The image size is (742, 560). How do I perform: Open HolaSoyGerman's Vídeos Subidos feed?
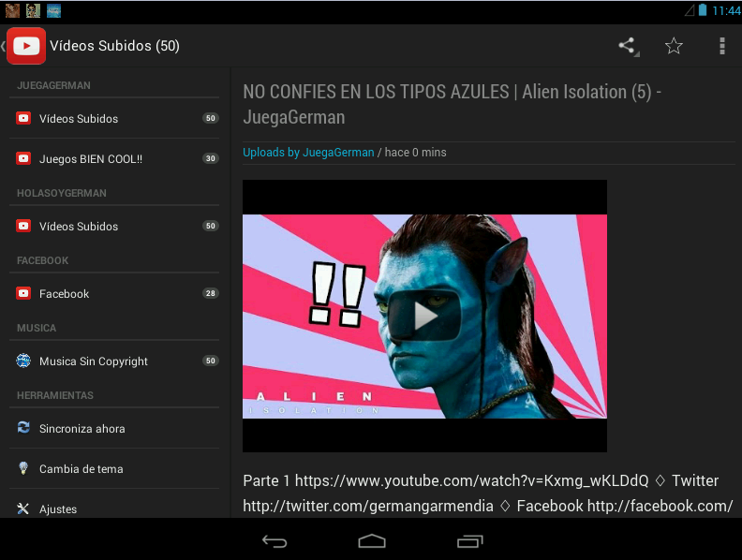coord(114,226)
